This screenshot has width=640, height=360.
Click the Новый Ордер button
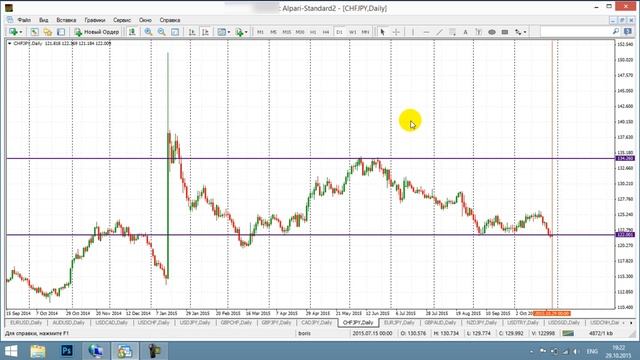pos(97,32)
